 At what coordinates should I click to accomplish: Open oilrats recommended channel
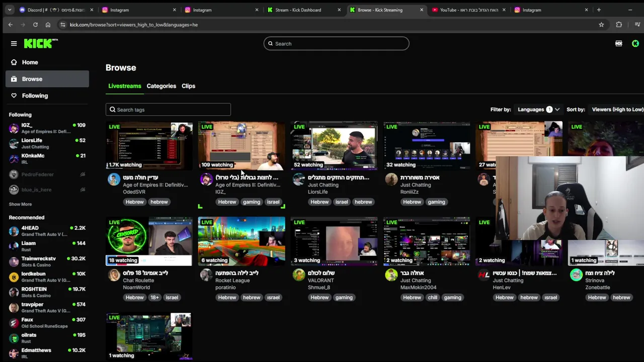click(x=47, y=338)
